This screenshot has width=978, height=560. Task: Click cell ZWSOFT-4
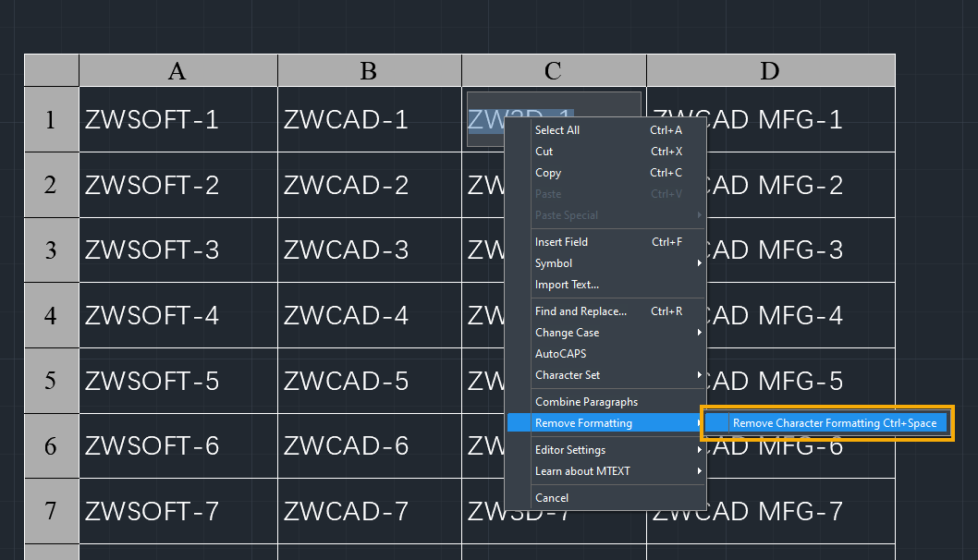pyautogui.click(x=178, y=315)
